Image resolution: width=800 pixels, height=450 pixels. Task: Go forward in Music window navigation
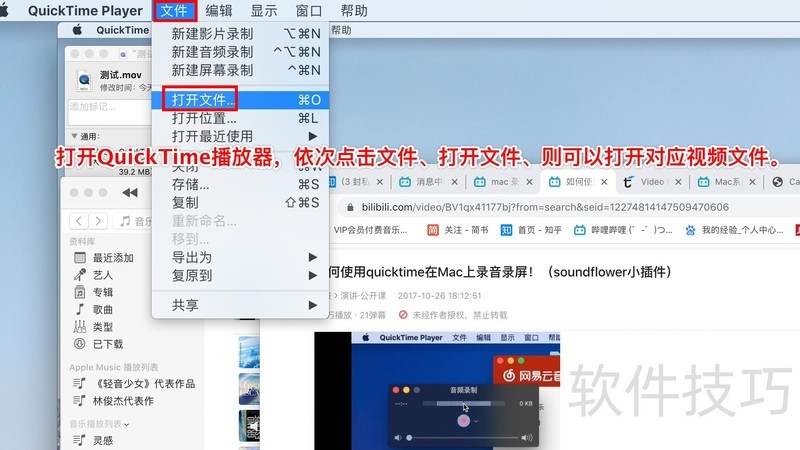(x=98, y=221)
